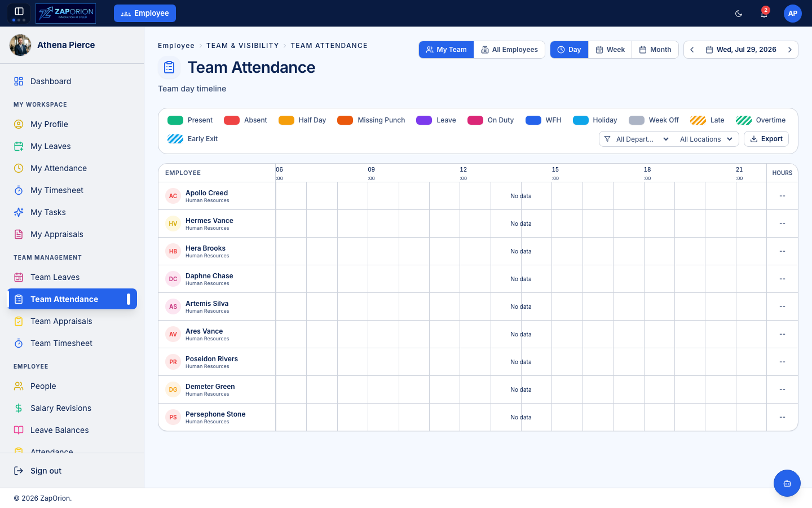Open the chatbot assistant floating button
The height and width of the screenshot is (508, 812).
point(787,483)
